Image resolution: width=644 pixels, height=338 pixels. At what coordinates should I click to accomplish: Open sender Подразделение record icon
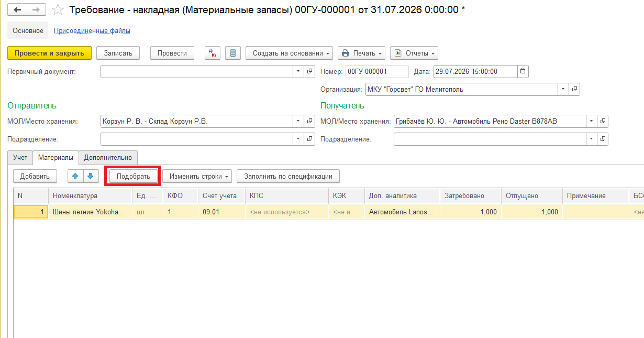tap(309, 139)
